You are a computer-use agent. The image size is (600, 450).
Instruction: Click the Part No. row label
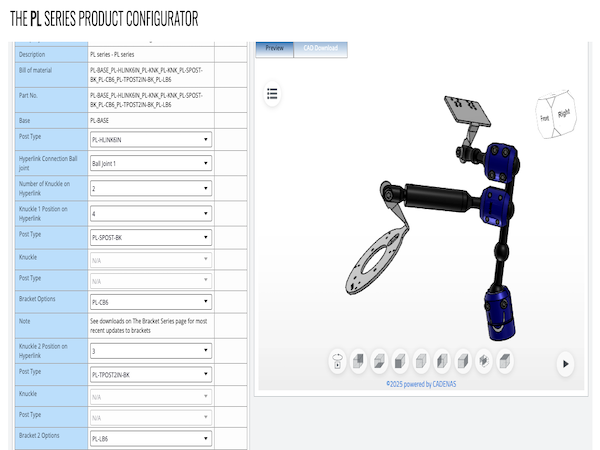(28, 95)
